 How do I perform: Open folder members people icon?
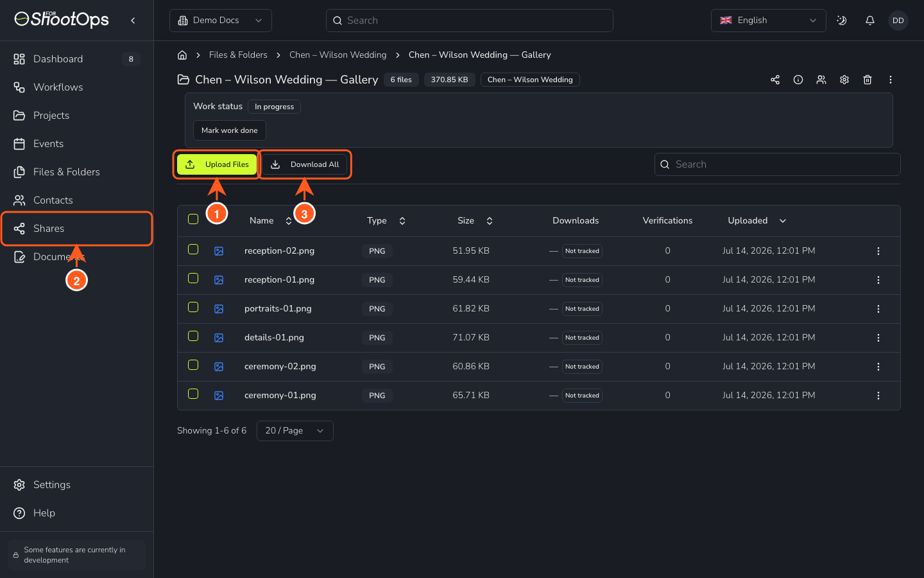pyautogui.click(x=821, y=80)
